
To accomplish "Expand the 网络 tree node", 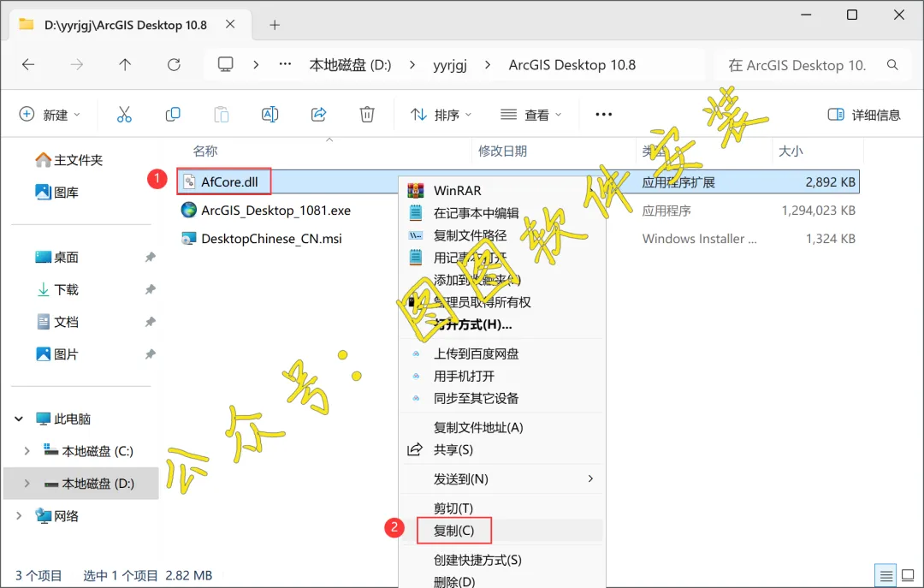I will pyautogui.click(x=19, y=516).
